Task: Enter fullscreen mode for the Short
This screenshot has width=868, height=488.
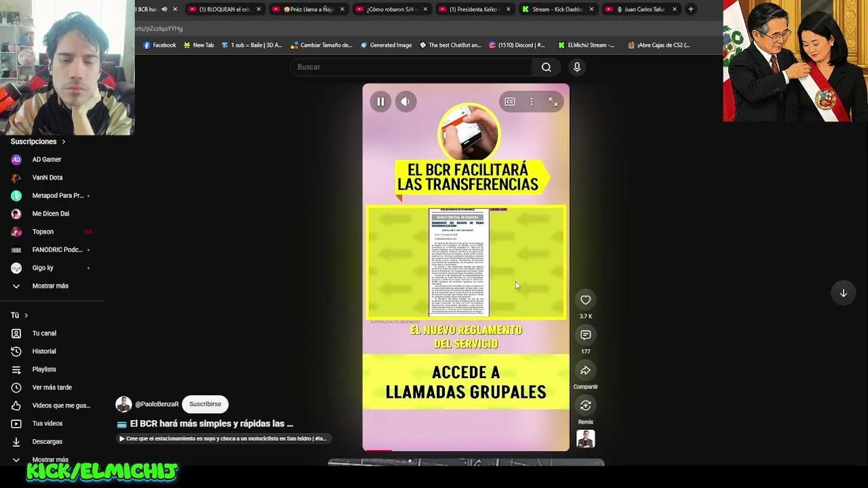Action: click(x=553, y=102)
